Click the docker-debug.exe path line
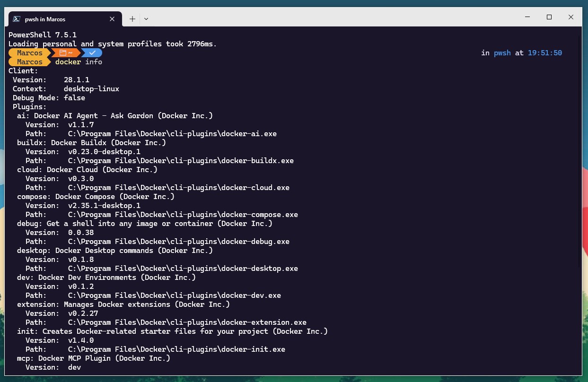 pos(158,242)
